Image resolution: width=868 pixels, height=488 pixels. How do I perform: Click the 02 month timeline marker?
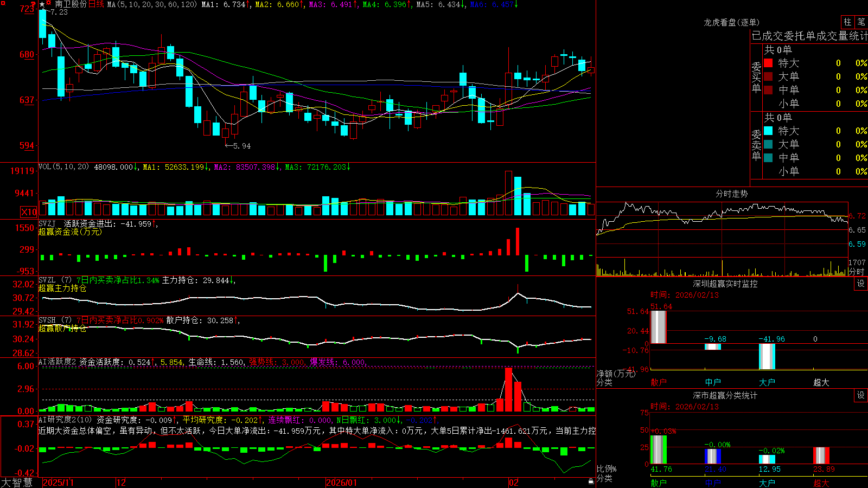coord(514,483)
